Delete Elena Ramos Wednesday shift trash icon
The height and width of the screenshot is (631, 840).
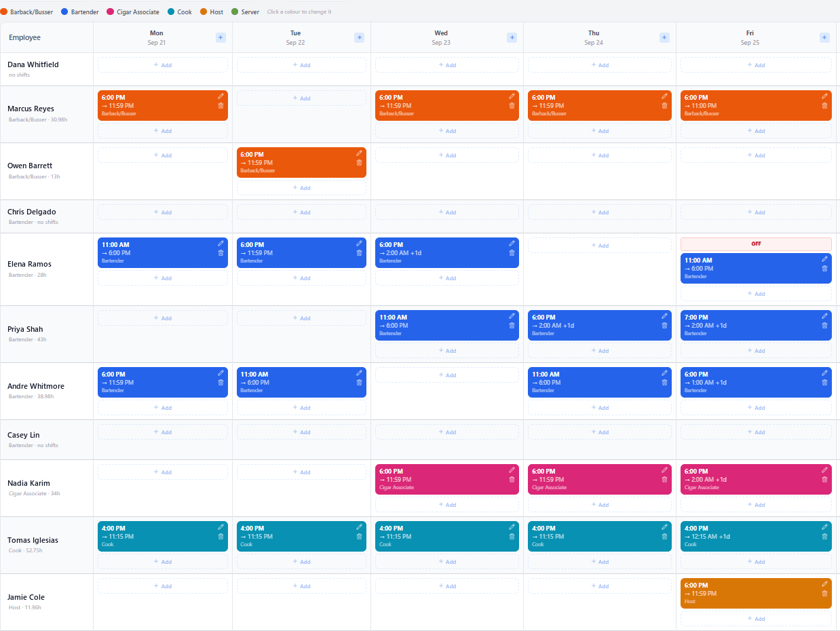(512, 253)
